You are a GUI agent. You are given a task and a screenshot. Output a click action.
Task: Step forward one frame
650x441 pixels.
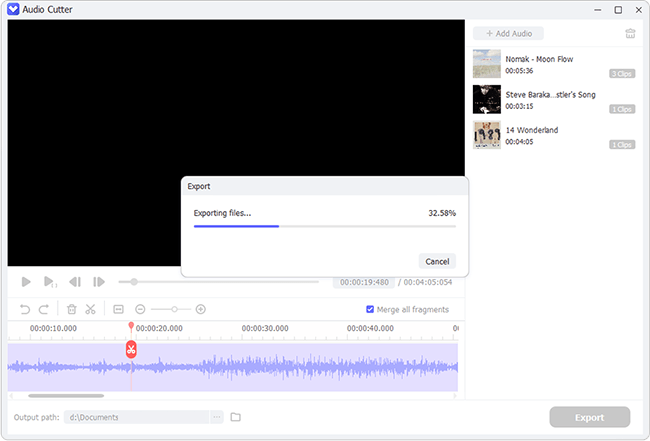(x=99, y=282)
